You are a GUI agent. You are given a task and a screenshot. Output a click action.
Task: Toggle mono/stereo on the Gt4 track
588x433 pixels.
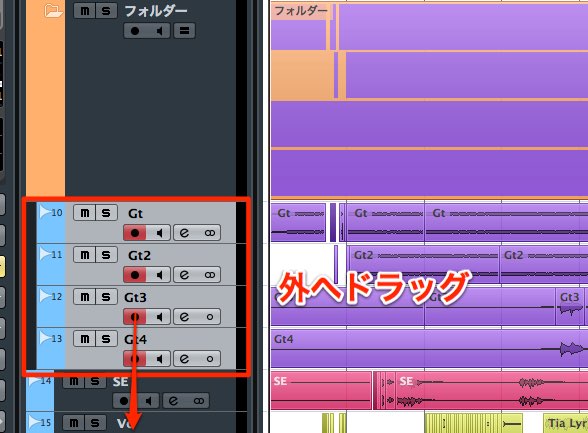[x=209, y=359]
